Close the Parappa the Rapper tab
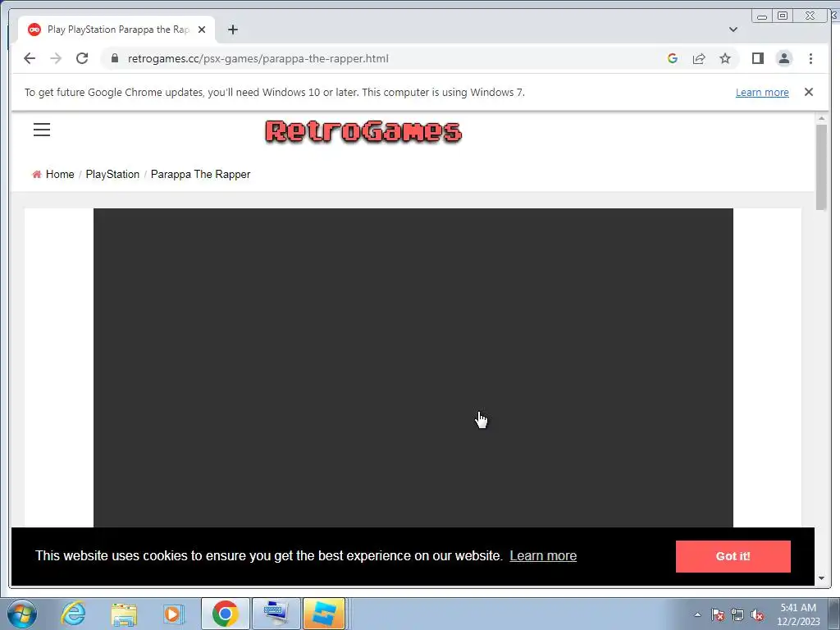This screenshot has height=630, width=840. [x=202, y=30]
